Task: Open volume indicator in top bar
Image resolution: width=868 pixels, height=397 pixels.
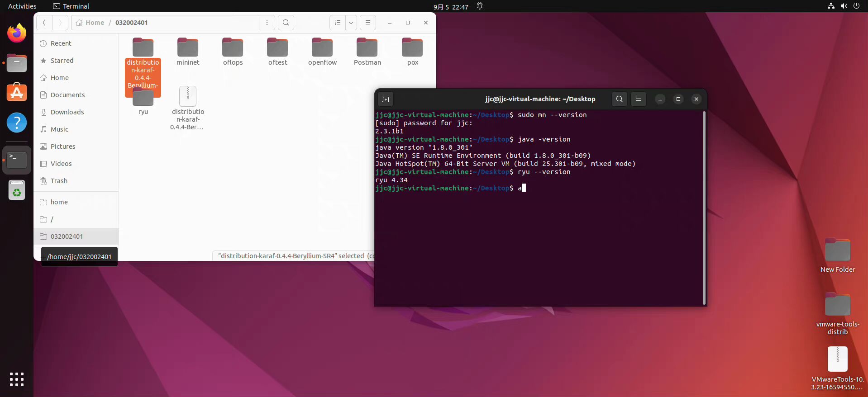Action: pos(844,6)
